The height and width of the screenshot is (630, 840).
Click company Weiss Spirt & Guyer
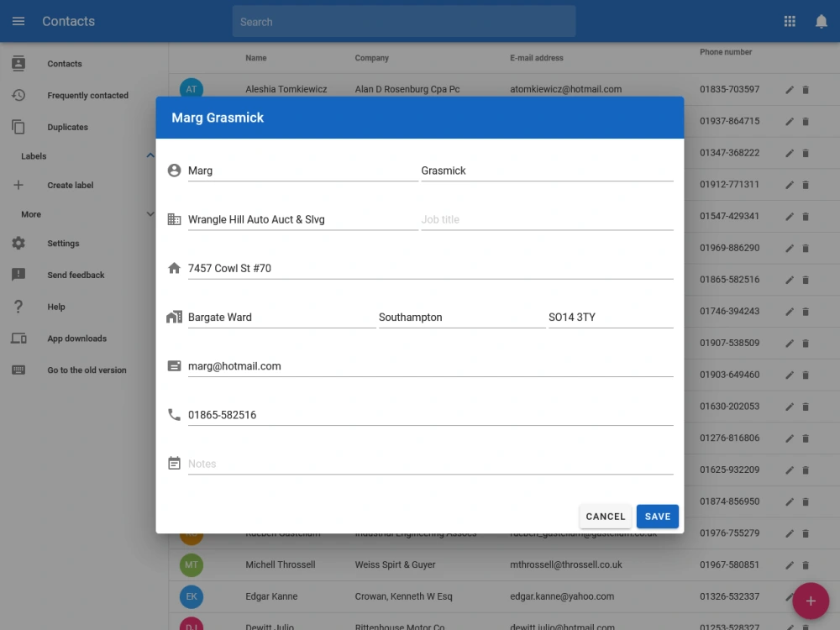pyautogui.click(x=395, y=564)
